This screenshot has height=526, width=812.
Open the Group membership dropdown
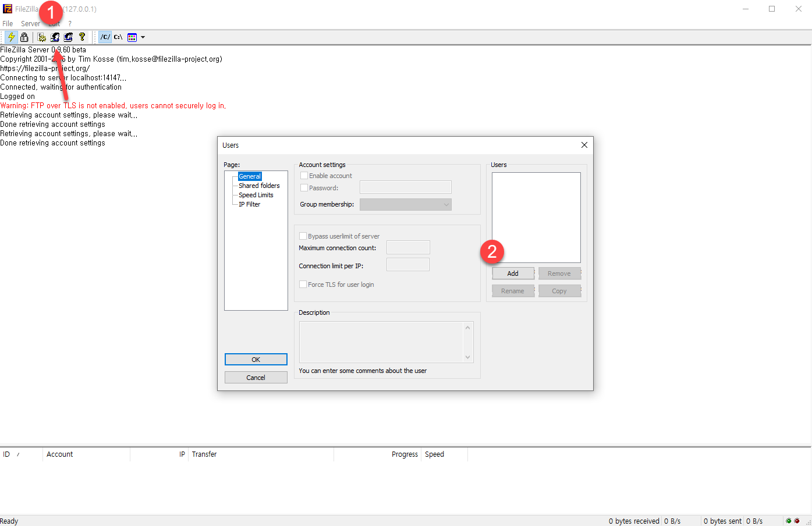point(406,204)
